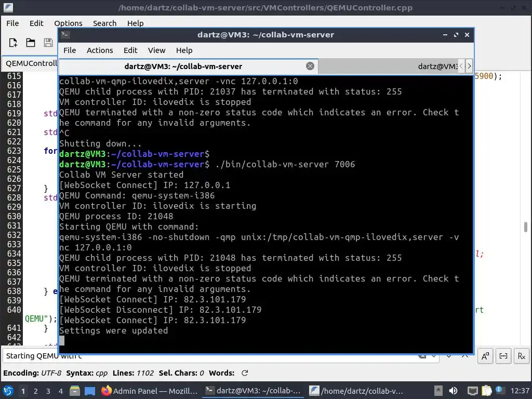
Task: Open the terminal Edit menu
Action: click(130, 50)
